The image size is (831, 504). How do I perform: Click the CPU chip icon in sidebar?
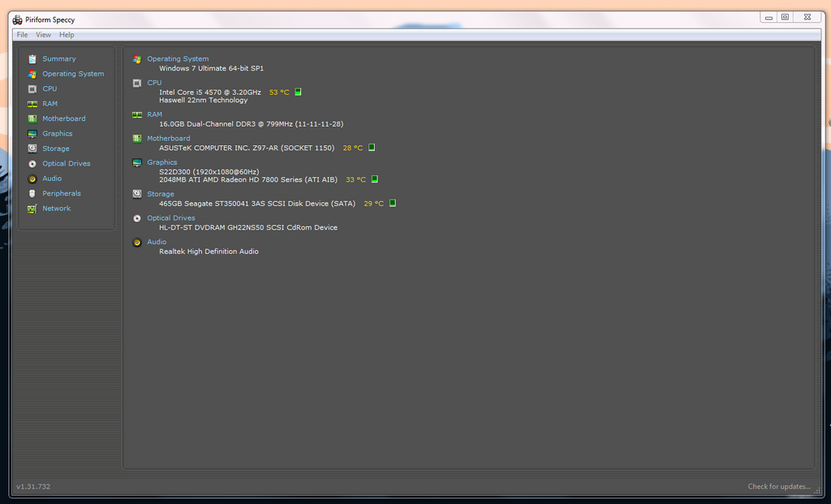coord(32,89)
